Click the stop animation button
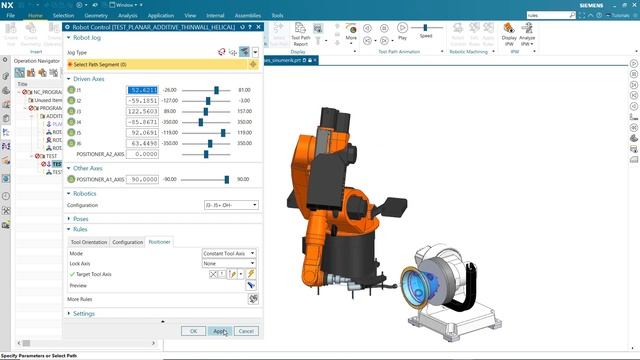 point(384,28)
